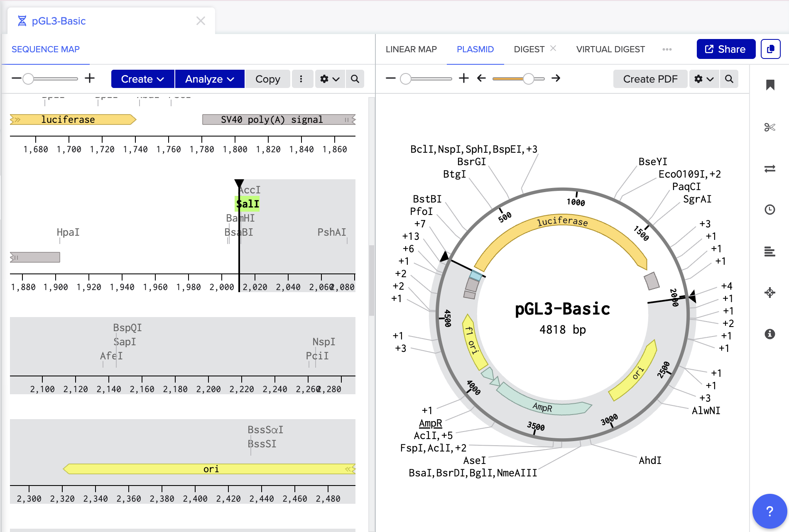The width and height of the screenshot is (789, 532).
Task: Select the BssSI restriction site
Action: coord(262,444)
